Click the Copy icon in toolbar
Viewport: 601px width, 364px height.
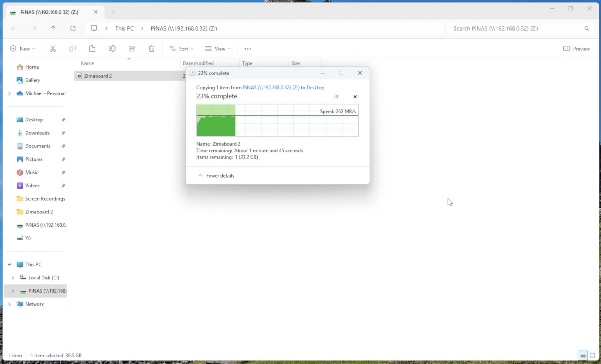pos(73,49)
